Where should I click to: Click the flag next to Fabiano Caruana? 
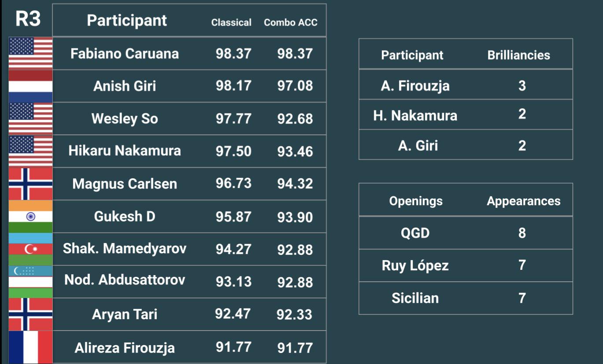(30, 53)
